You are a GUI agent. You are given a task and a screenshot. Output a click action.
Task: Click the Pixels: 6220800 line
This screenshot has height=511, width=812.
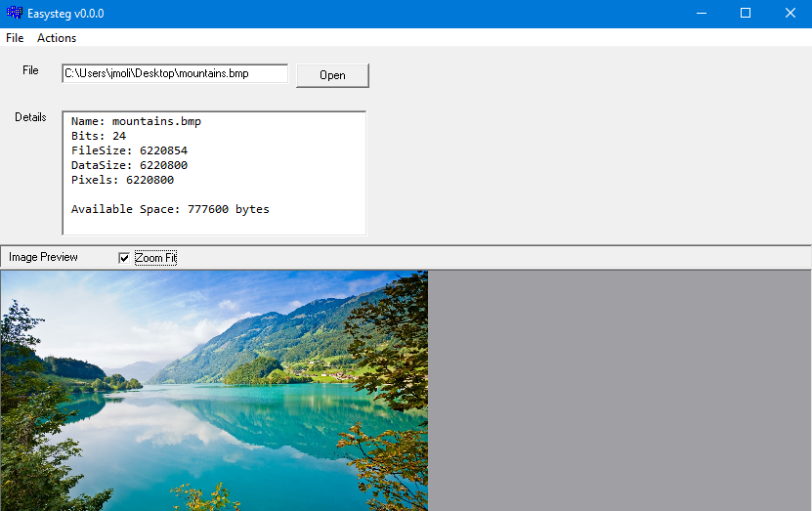click(x=122, y=180)
